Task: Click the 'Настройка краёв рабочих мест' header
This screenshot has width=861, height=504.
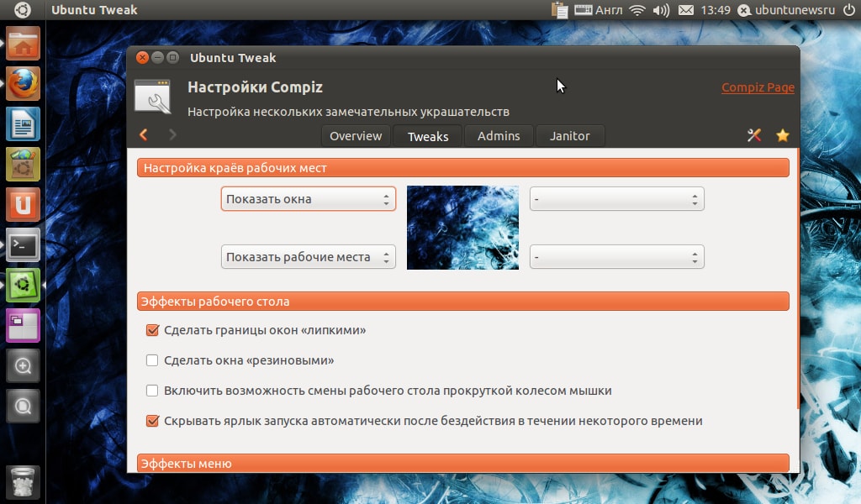Action: [x=463, y=168]
